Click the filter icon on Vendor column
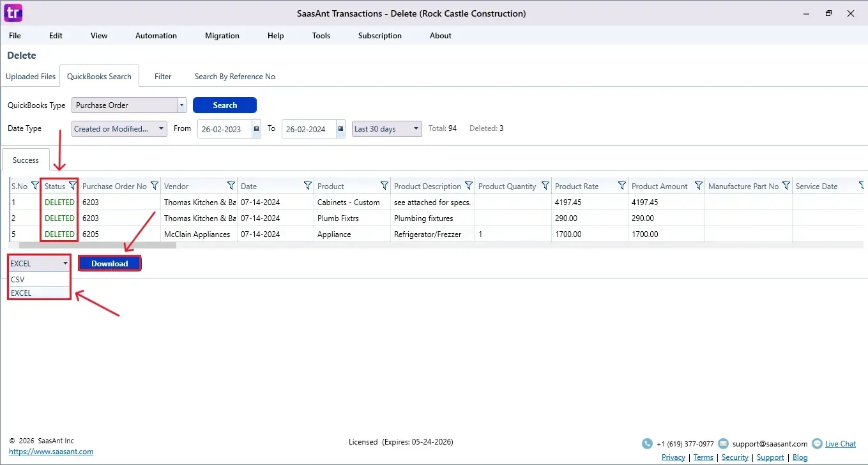The height and width of the screenshot is (465, 868). coord(231,186)
